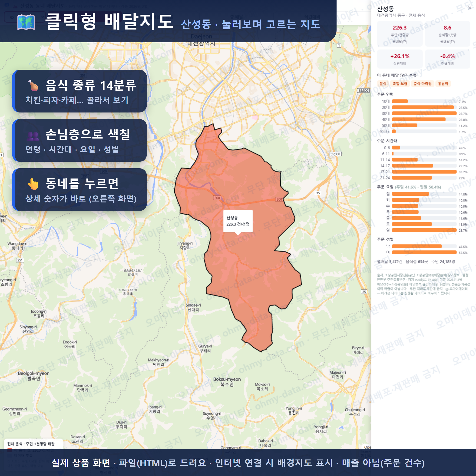
Task: Click the 대전광역시 중구 · 전체 음식 subtitle
Action: pos(401,15)
